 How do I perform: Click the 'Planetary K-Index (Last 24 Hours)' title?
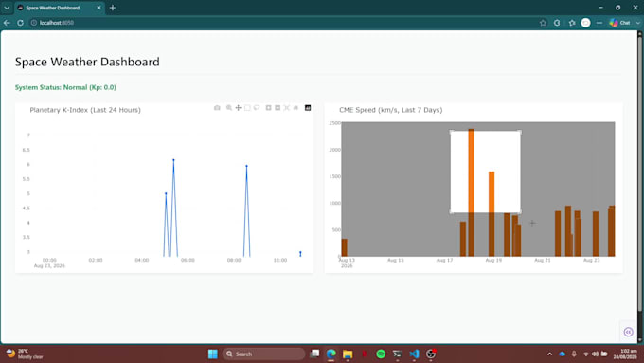[85, 110]
